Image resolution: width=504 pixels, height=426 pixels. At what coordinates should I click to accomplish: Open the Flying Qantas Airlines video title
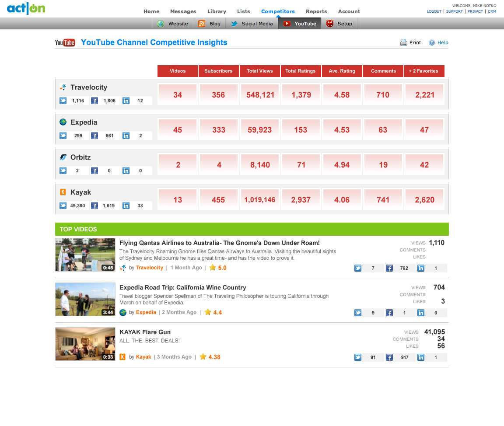[220, 243]
